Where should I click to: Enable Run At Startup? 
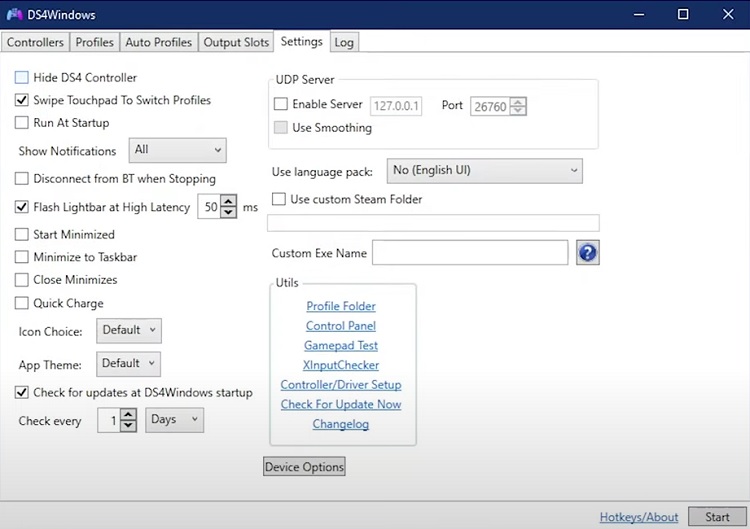(22, 122)
